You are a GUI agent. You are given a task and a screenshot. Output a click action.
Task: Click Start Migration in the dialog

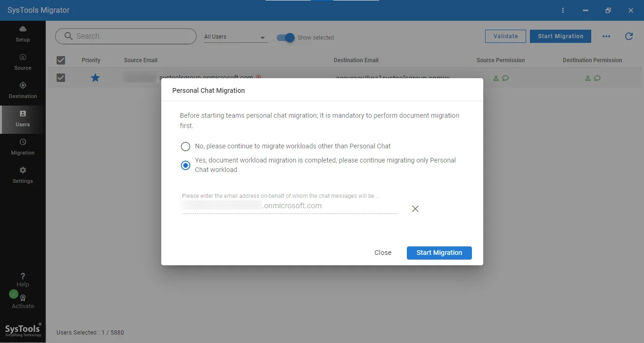439,253
